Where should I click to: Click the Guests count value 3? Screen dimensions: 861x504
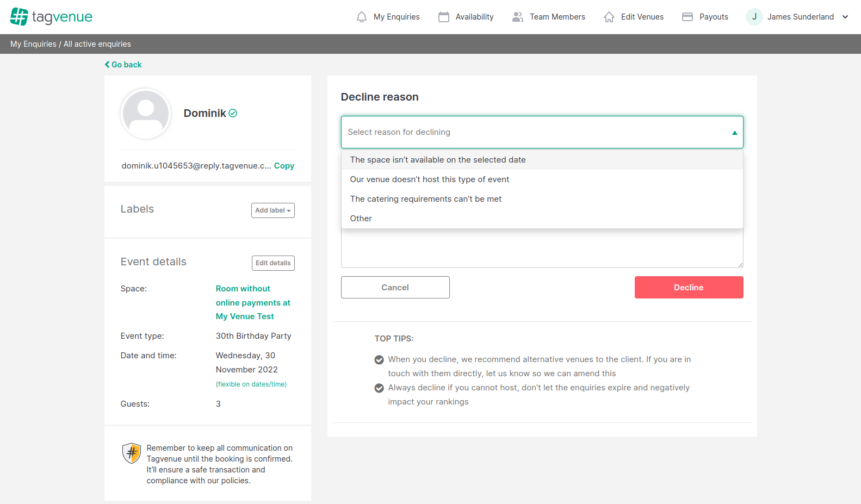point(218,404)
